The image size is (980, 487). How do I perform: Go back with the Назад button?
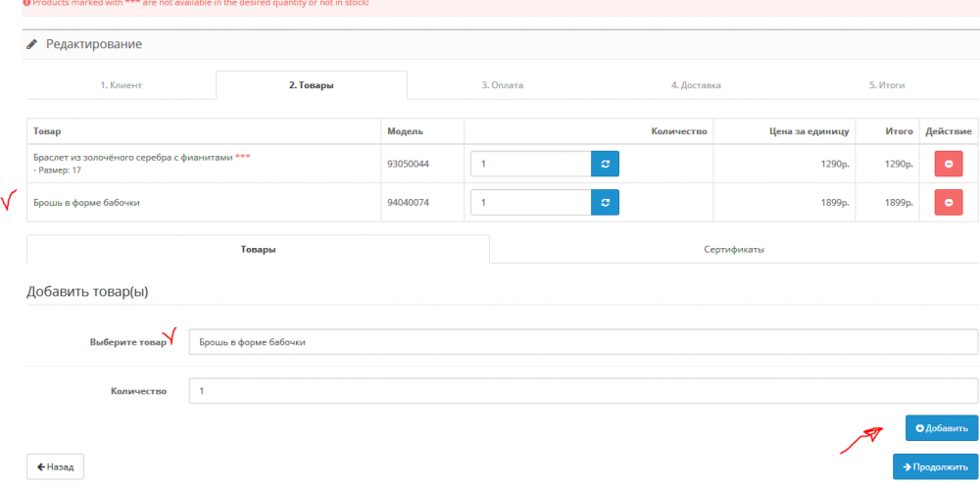tap(55, 466)
